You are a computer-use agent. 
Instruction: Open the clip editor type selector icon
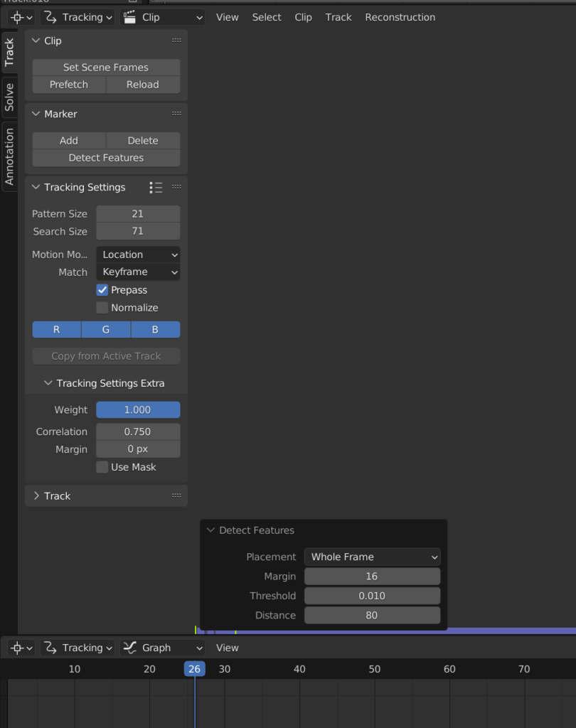(21, 17)
